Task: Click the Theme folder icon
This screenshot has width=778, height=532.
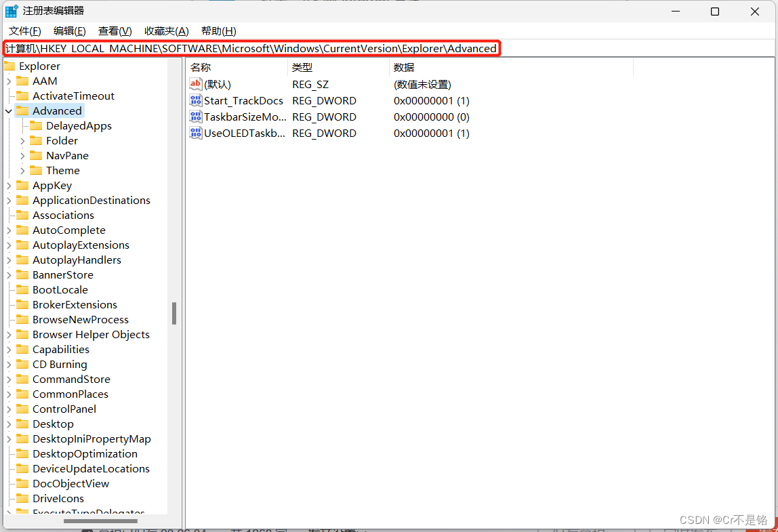Action: coord(36,170)
